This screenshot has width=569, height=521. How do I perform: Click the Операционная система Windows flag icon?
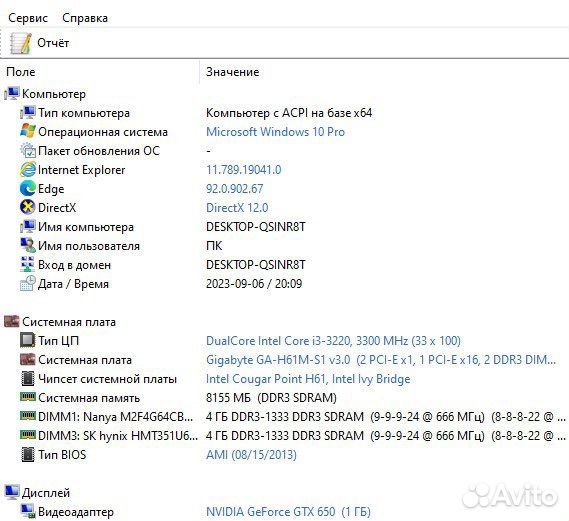28,131
